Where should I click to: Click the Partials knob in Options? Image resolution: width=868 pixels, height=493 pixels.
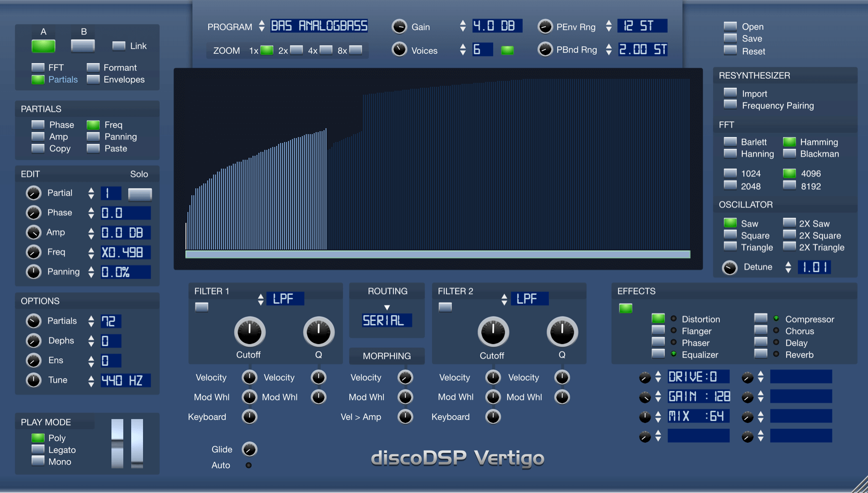33,321
